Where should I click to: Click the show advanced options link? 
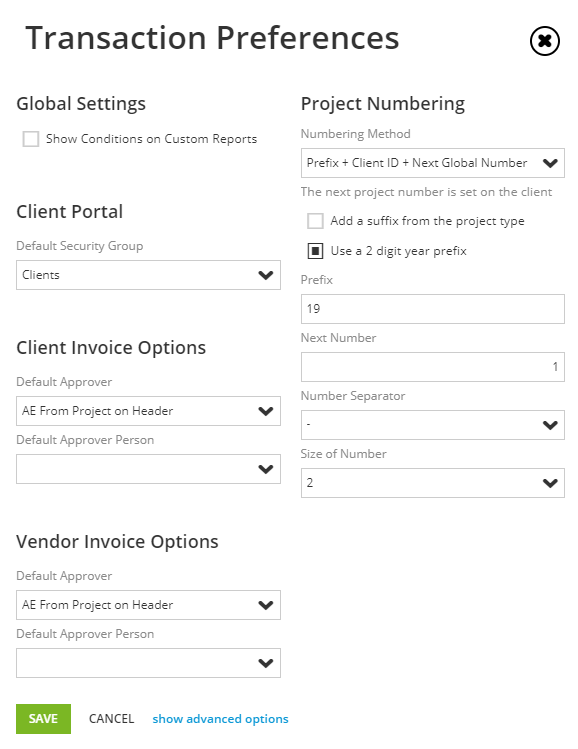pyautogui.click(x=220, y=719)
